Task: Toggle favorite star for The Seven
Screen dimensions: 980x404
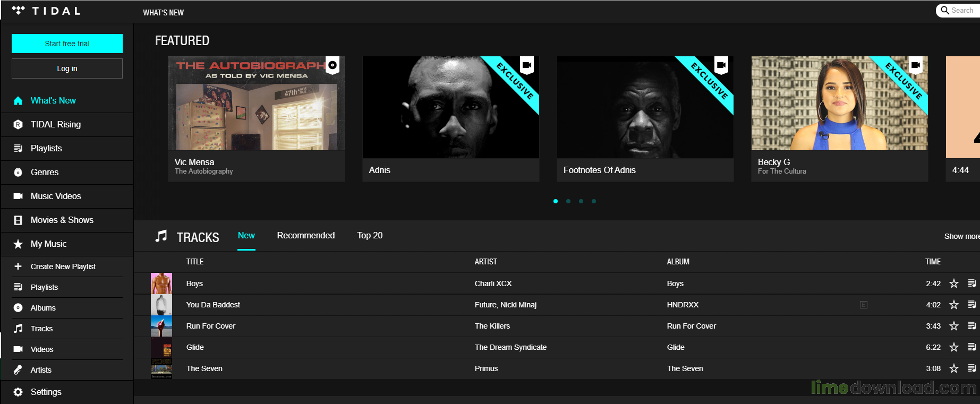Action: point(954,368)
